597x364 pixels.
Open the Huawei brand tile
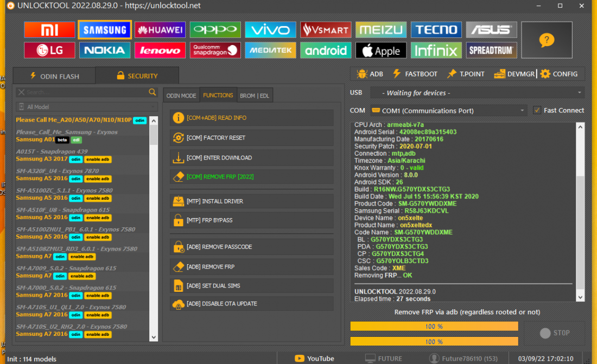160,30
